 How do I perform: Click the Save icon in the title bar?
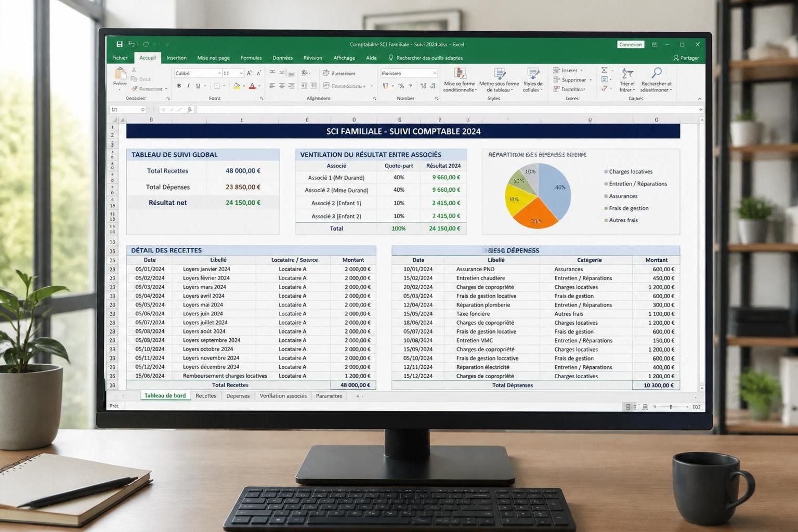(120, 44)
